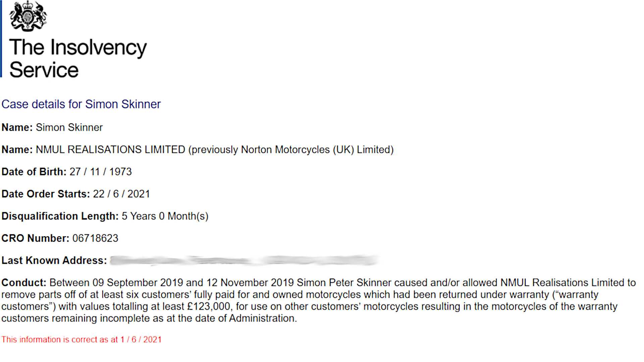Viewport: 644px width, 362px height.
Task: Click the '5 Years 0 Month(s)' value
Action: tap(165, 216)
